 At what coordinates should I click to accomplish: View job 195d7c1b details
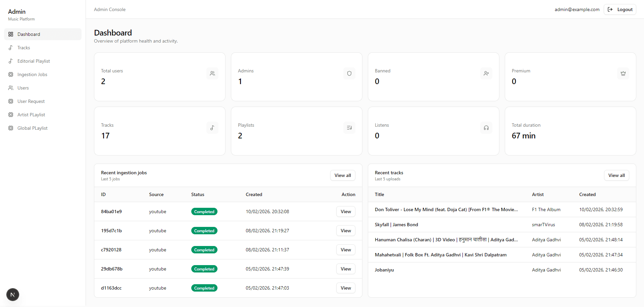(x=346, y=231)
